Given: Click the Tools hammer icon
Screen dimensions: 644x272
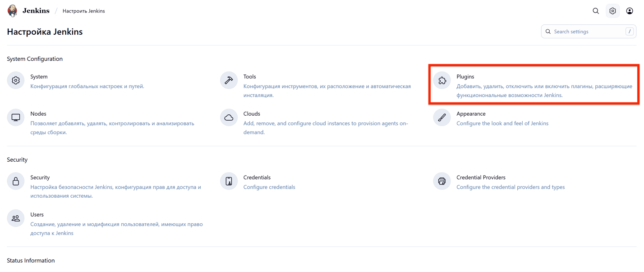Looking at the screenshot, I should pos(229,81).
